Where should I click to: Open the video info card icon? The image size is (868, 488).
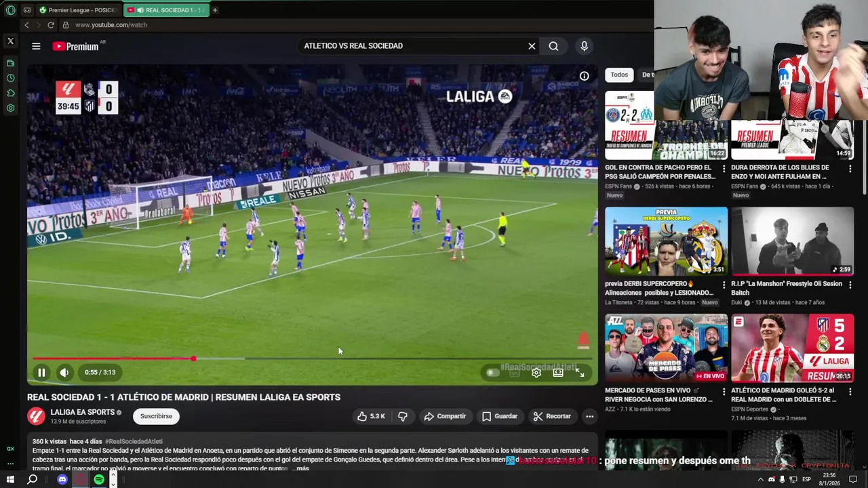(x=584, y=76)
